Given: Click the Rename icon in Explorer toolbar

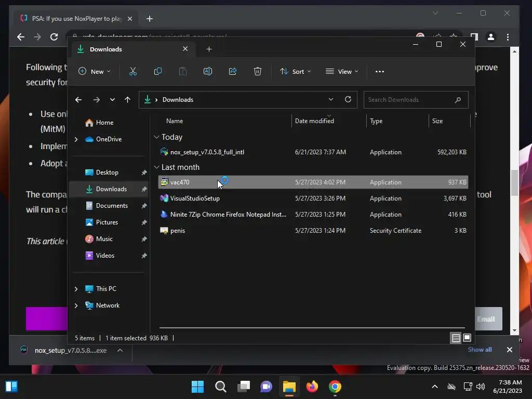Looking at the screenshot, I should point(208,72).
